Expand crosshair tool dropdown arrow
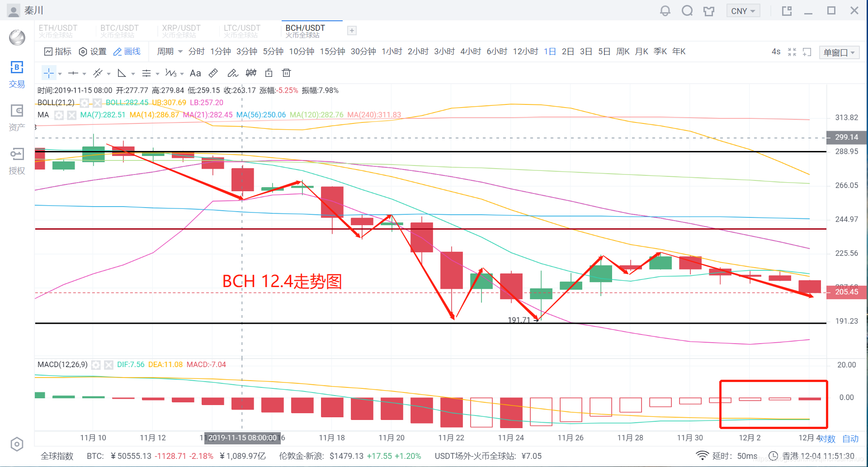The height and width of the screenshot is (467, 868). [x=60, y=74]
